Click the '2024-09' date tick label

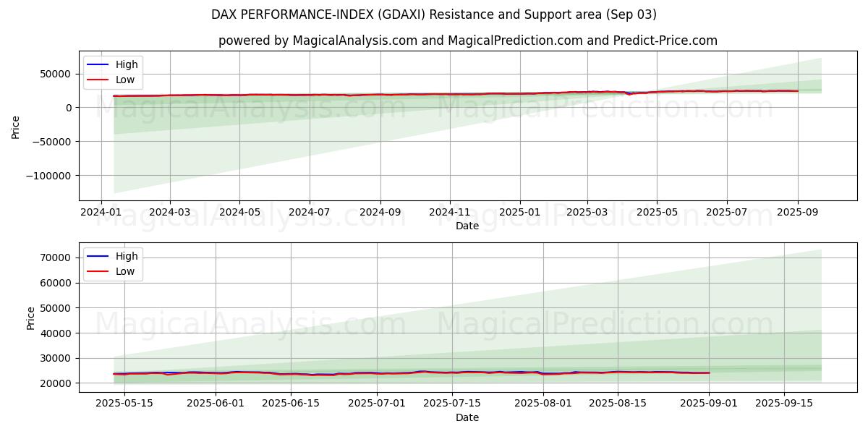(x=380, y=213)
